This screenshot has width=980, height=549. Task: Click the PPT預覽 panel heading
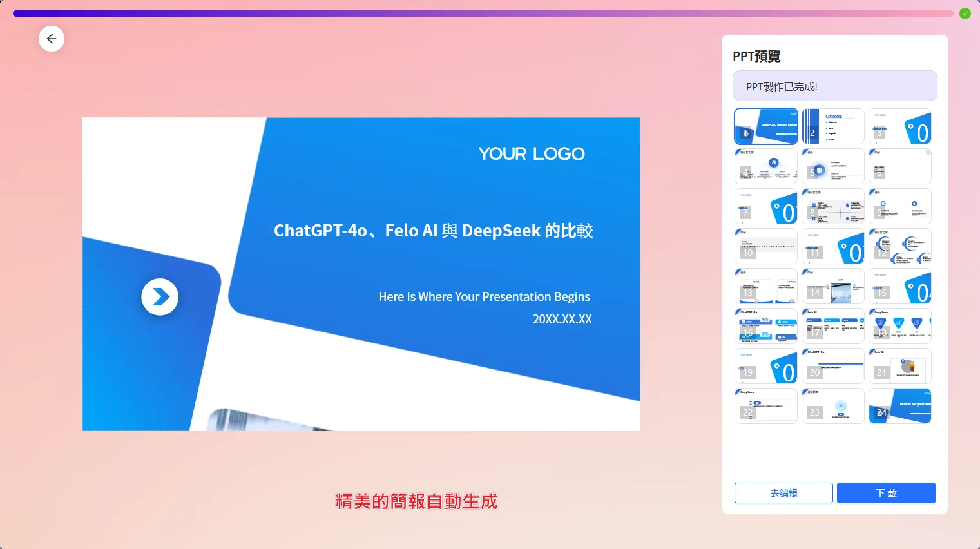click(x=756, y=56)
